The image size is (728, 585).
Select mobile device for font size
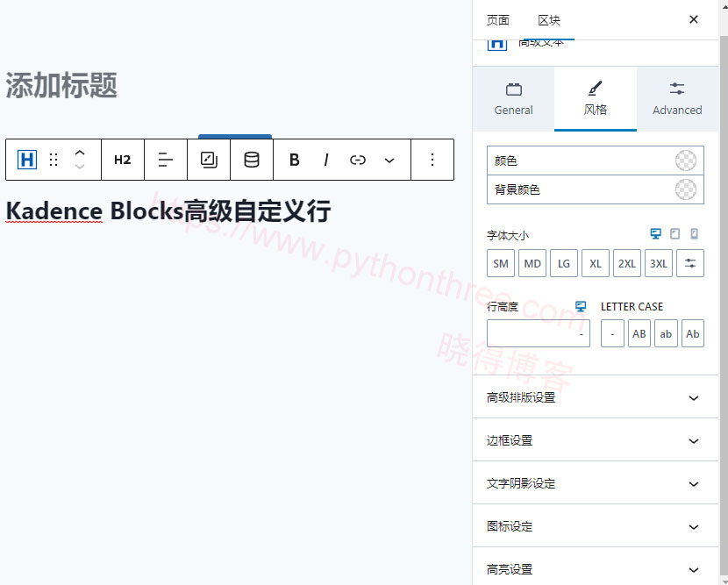694,234
